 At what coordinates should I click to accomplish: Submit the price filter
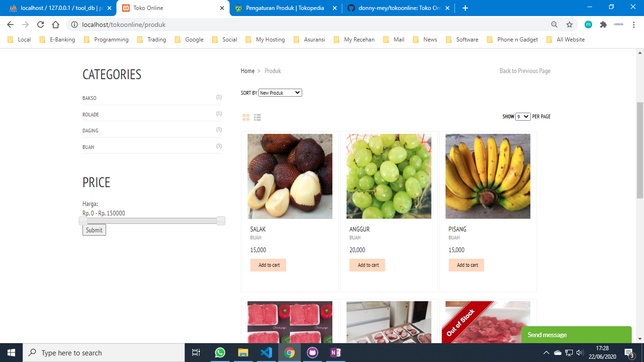(94, 230)
